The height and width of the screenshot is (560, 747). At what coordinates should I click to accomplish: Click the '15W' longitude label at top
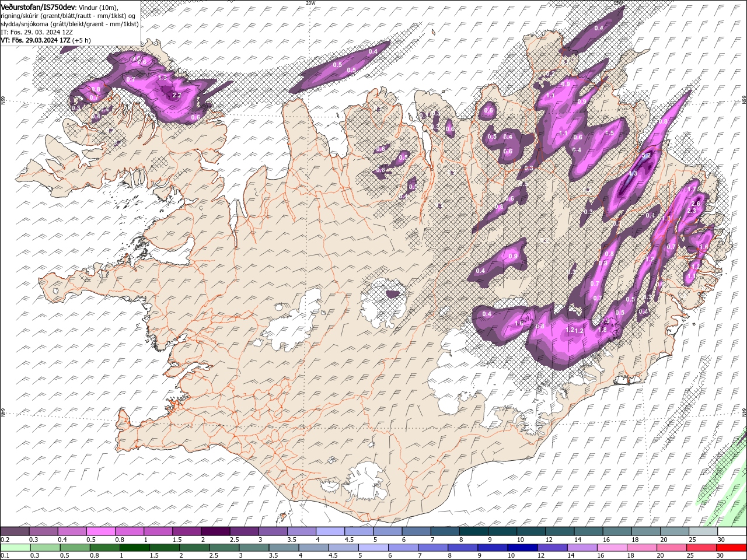pyautogui.click(x=618, y=3)
